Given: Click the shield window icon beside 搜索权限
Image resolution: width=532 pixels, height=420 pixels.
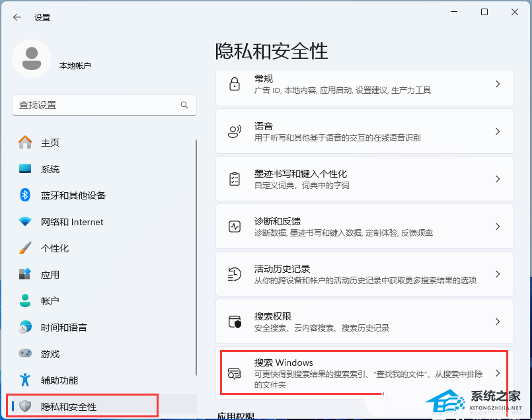Looking at the screenshot, I should (235, 322).
